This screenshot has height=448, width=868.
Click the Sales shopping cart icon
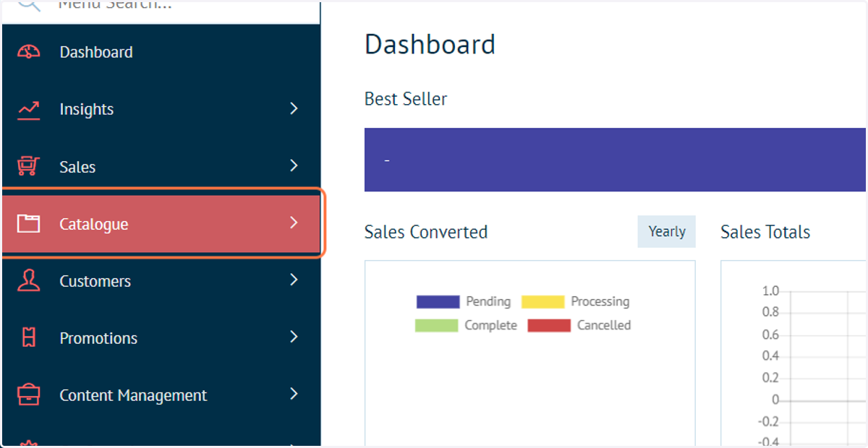(x=28, y=166)
